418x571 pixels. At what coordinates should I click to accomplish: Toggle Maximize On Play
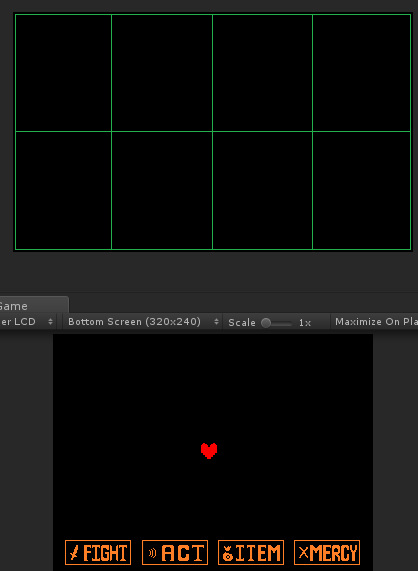(x=374, y=322)
